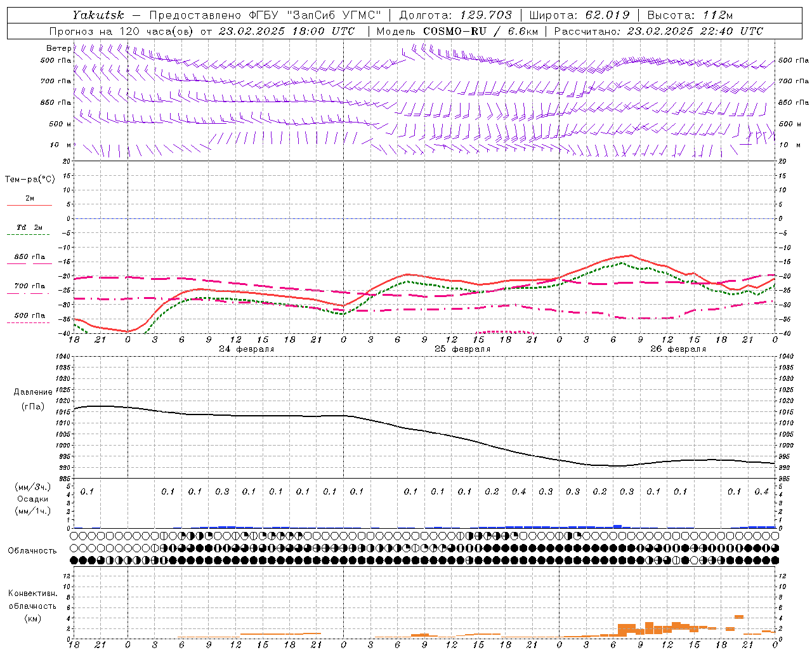Image resolution: width=812 pixels, height=650 pixels.
Task: Click the 25 февраля date label
Action: coord(462,349)
